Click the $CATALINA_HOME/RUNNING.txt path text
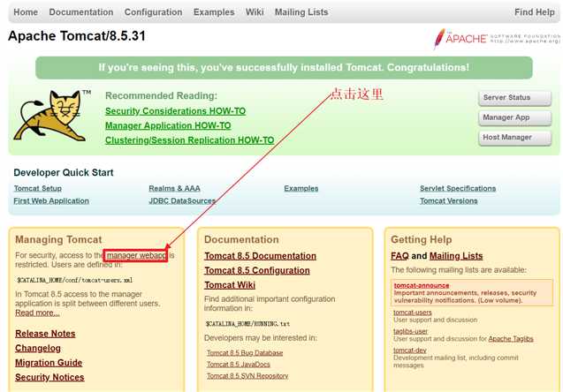The height and width of the screenshot is (392, 563). 247,323
